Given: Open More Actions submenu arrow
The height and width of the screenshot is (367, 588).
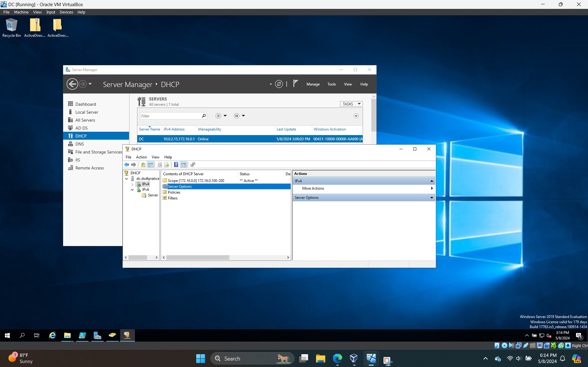Looking at the screenshot, I should click(x=432, y=188).
